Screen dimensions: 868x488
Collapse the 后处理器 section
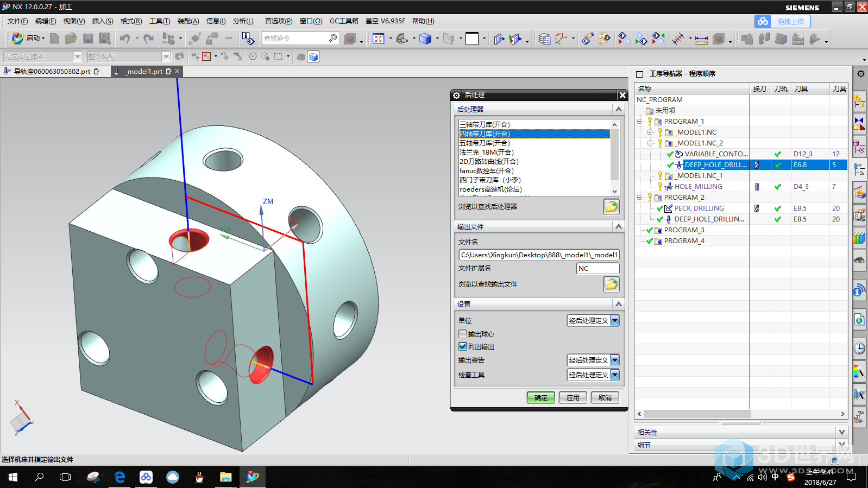pos(618,109)
